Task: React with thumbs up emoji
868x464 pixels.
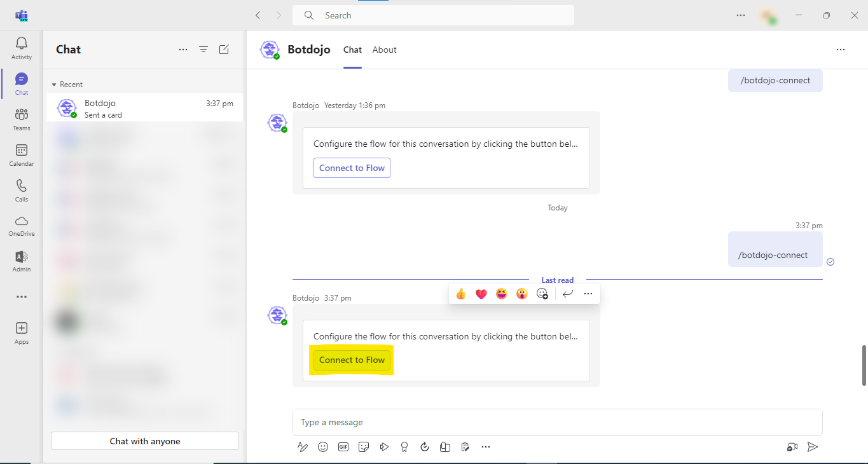Action: 461,294
